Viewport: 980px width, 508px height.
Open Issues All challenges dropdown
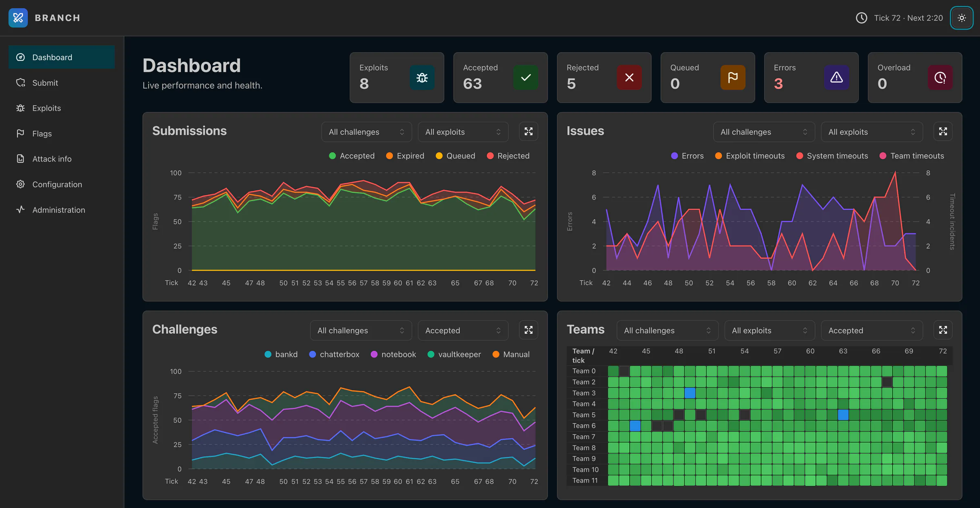(x=764, y=132)
